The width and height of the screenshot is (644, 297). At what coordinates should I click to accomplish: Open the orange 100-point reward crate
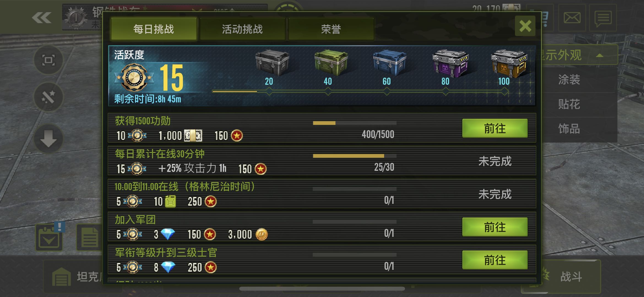[x=509, y=63]
